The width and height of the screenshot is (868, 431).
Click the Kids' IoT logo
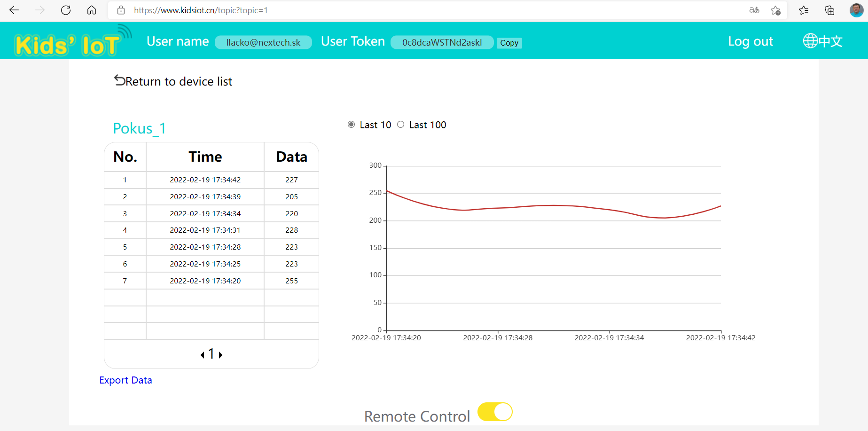pos(70,42)
